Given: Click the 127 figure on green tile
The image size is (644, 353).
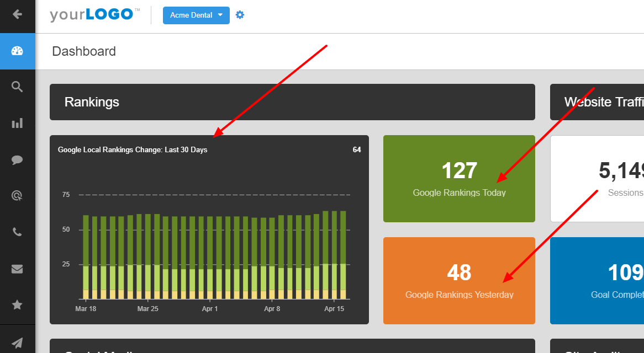Looking at the screenshot, I should [x=459, y=170].
